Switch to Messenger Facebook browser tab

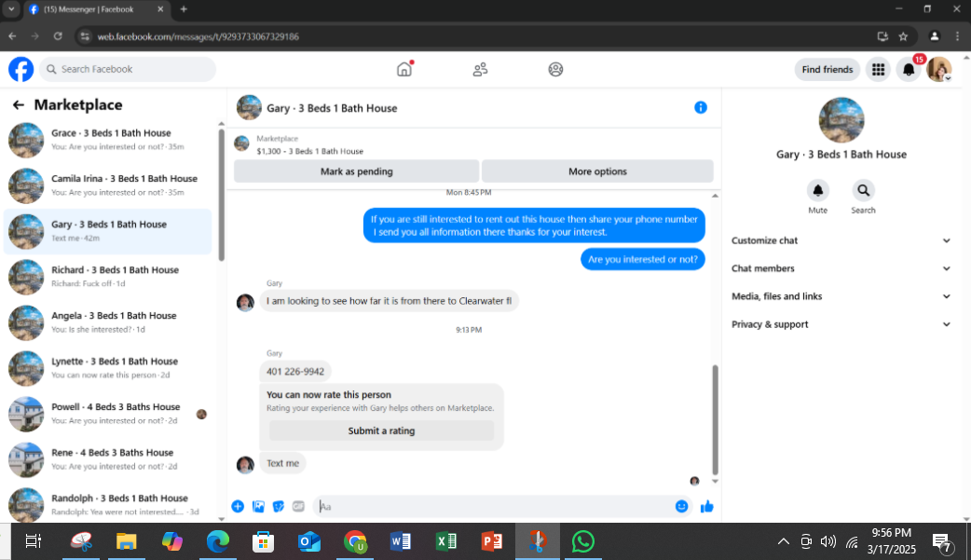(x=97, y=9)
